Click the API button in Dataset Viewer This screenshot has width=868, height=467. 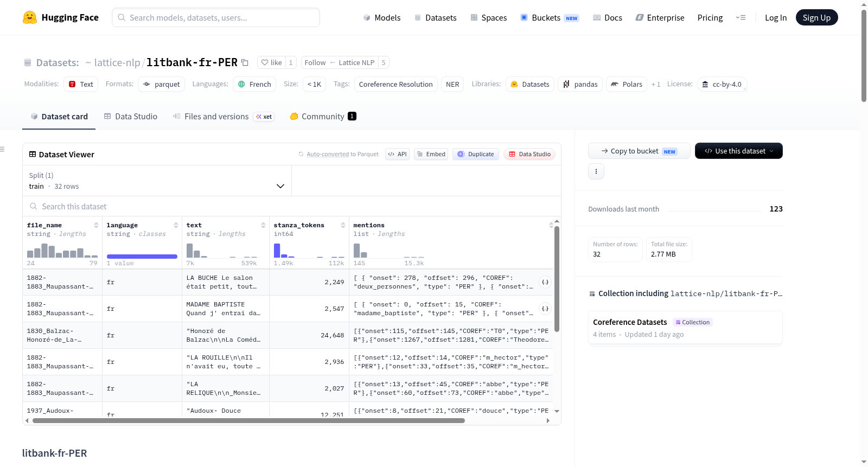tap(397, 154)
